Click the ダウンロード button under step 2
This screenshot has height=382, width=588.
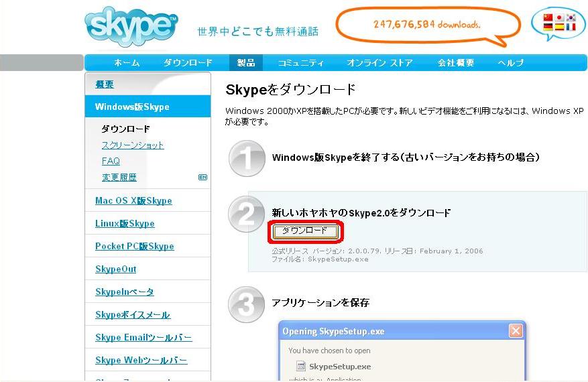point(305,231)
